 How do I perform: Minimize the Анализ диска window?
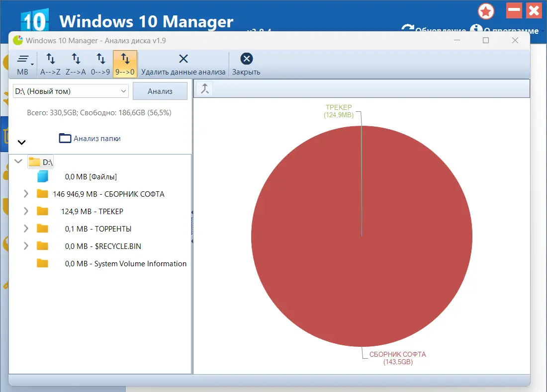click(457, 40)
